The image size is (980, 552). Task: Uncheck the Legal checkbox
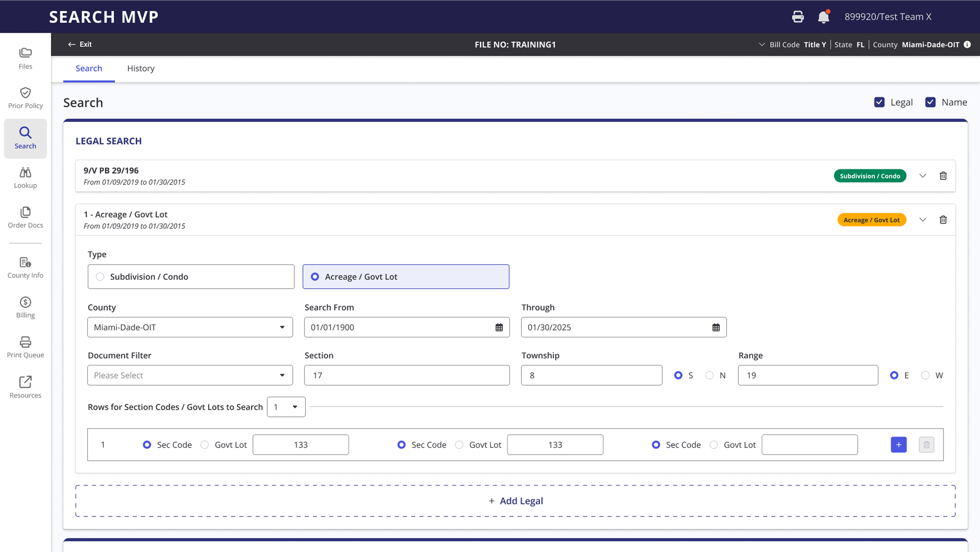point(879,102)
